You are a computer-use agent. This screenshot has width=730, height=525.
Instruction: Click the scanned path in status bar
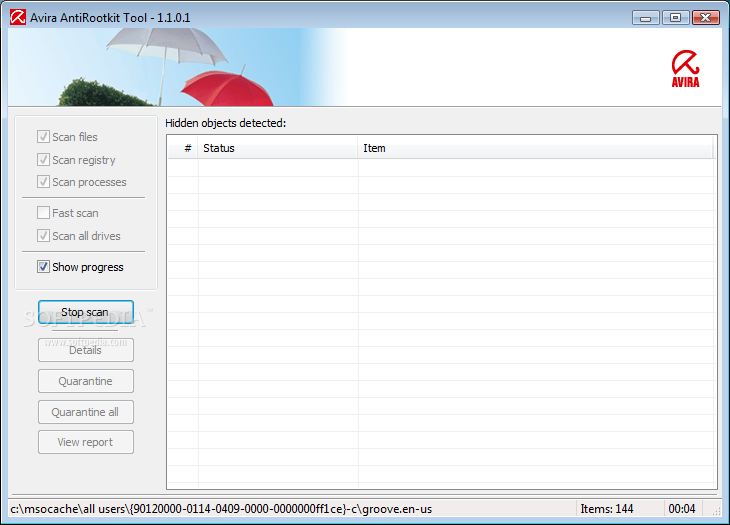pos(221,509)
